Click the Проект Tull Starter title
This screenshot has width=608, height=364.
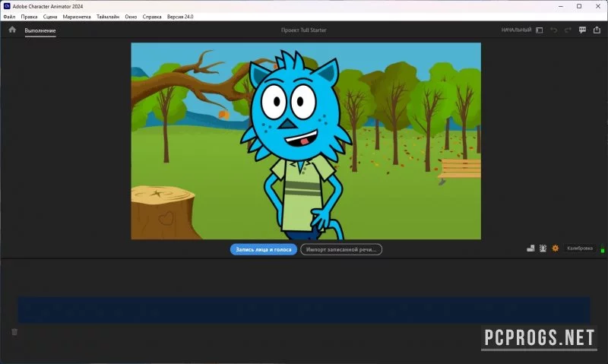[303, 30]
